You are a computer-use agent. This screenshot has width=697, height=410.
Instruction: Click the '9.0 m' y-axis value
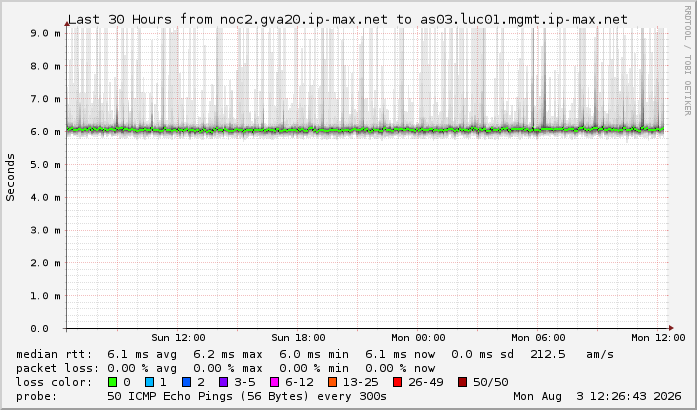pos(45,33)
